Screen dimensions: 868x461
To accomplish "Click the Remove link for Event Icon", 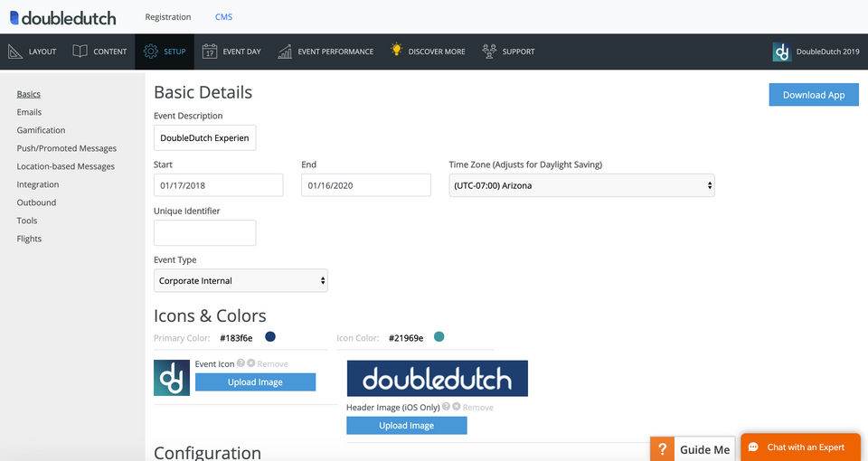I will [272, 363].
